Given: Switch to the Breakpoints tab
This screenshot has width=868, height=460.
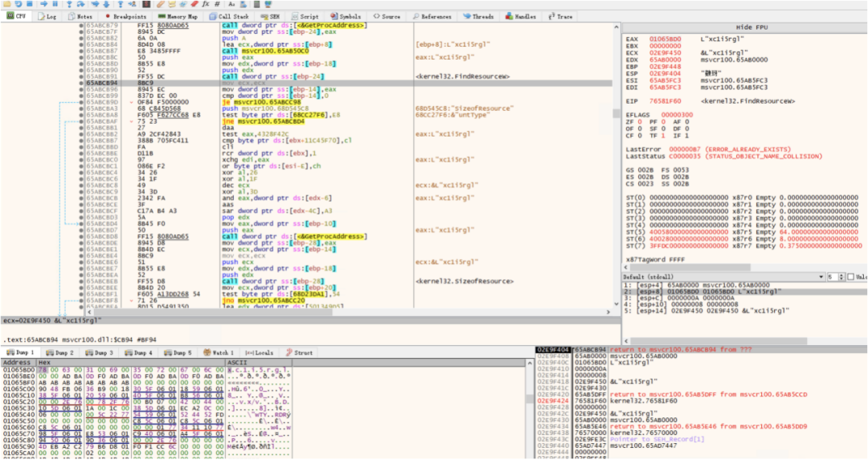Looking at the screenshot, I should [x=125, y=16].
